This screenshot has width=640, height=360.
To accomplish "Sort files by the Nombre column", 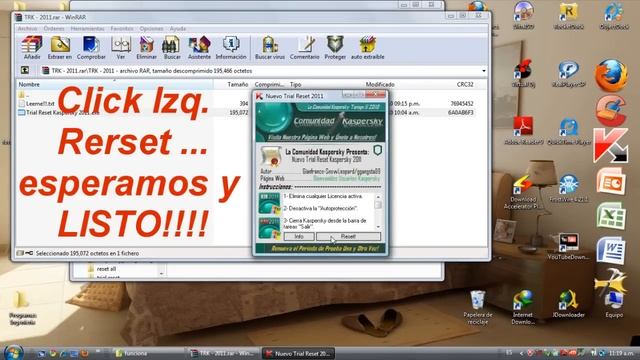I will [x=115, y=84].
